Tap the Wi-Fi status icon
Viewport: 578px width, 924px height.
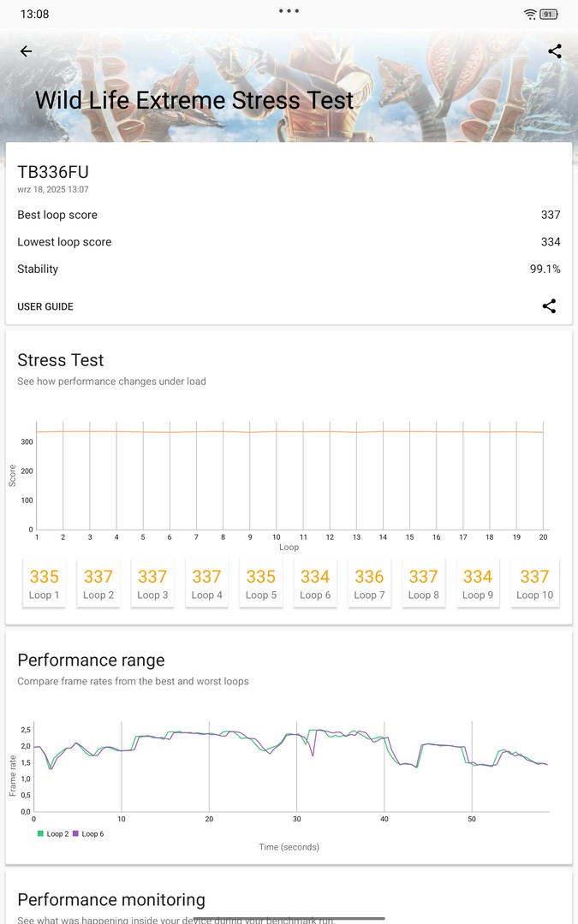530,15
